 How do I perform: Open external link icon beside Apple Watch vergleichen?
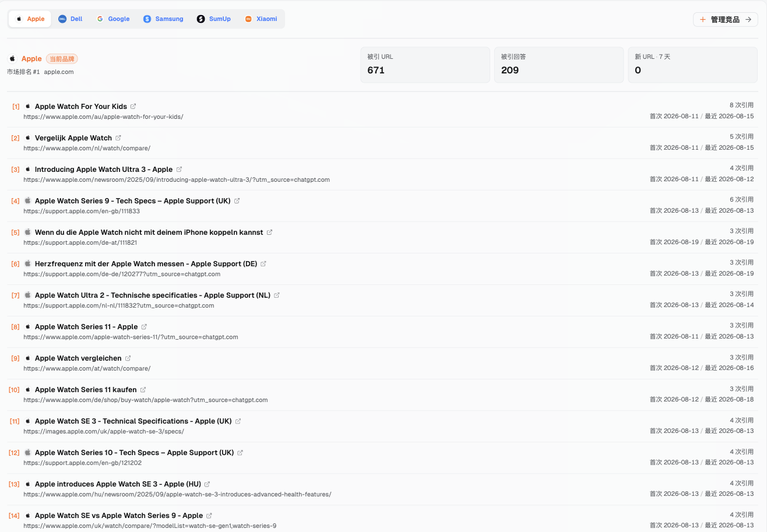(x=128, y=358)
